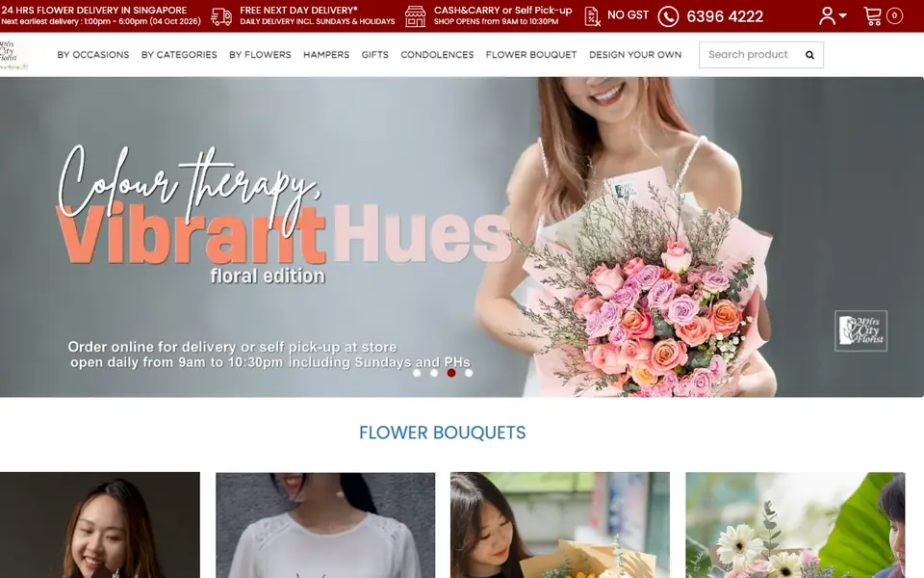The height and width of the screenshot is (578, 924).
Task: Select the second carousel slide dot
Action: coord(434,373)
